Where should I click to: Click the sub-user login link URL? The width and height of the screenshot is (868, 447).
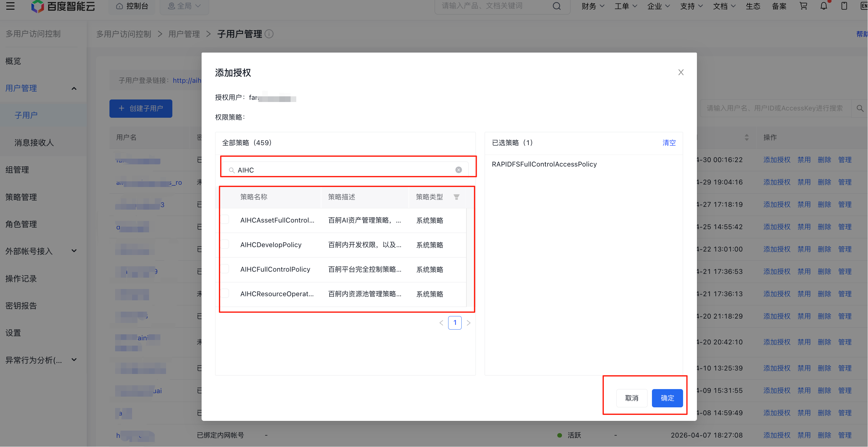point(187,80)
